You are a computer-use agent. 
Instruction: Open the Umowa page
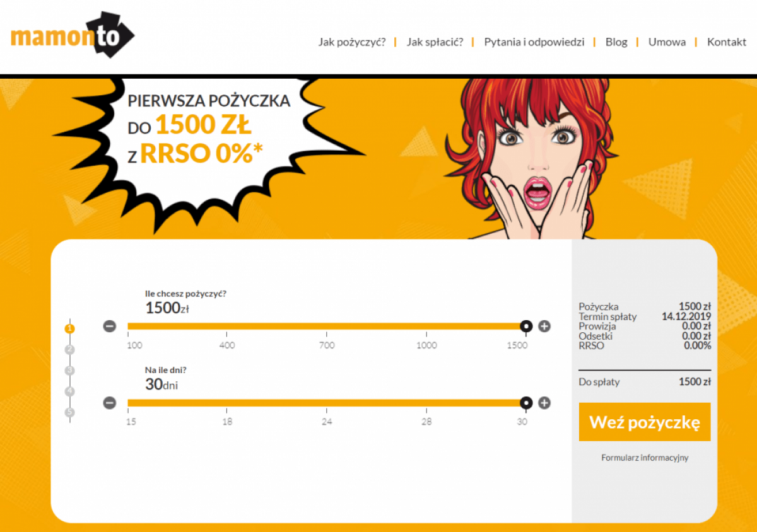[667, 42]
